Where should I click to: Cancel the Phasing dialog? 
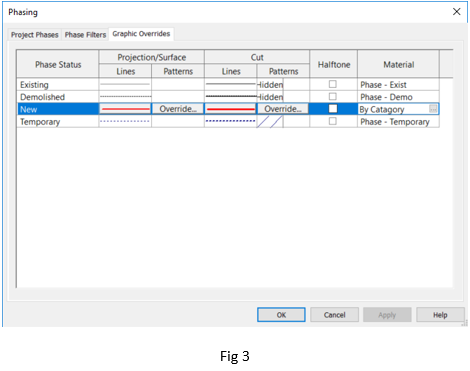click(334, 315)
